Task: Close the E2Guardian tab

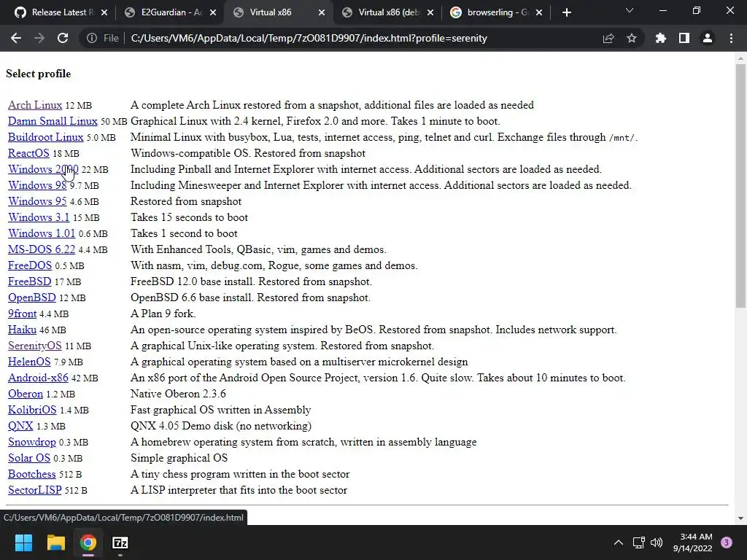Action: 213,13
